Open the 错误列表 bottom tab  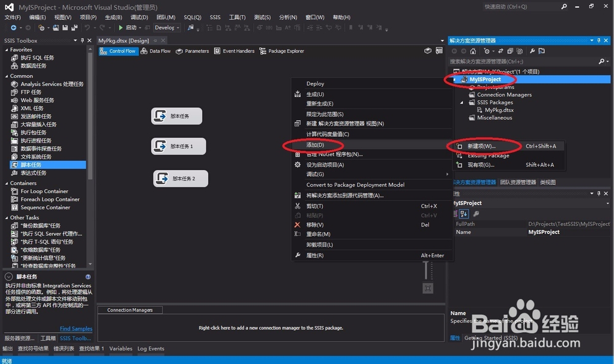pos(64,348)
